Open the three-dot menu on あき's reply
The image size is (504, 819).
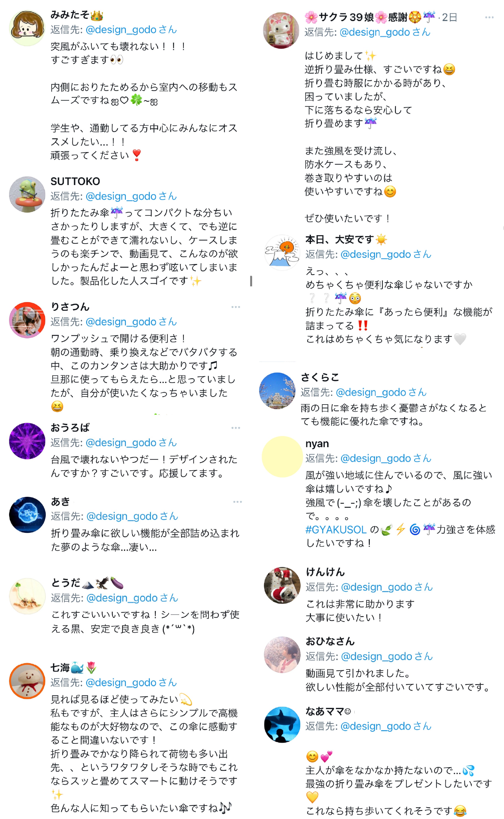pyautogui.click(x=237, y=502)
